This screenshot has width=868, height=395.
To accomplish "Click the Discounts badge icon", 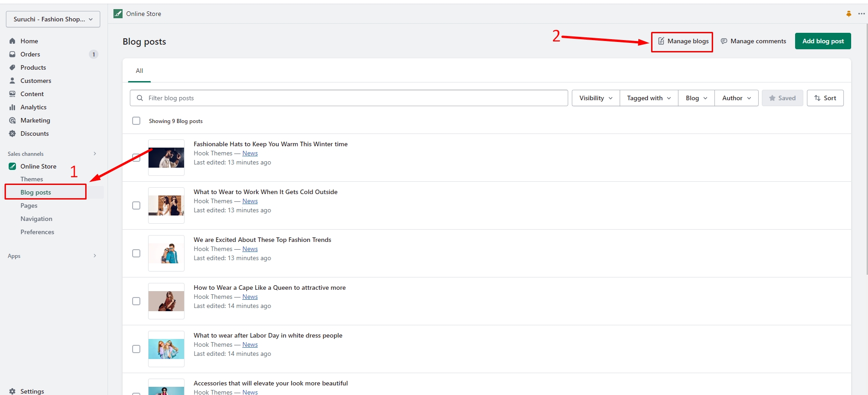I will pos(12,133).
